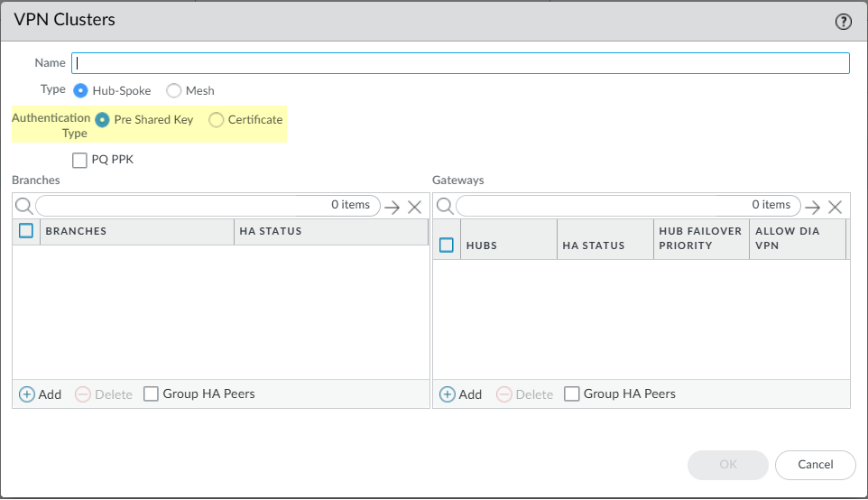
Task: Check Group HA Peers under Branches
Action: (151, 394)
